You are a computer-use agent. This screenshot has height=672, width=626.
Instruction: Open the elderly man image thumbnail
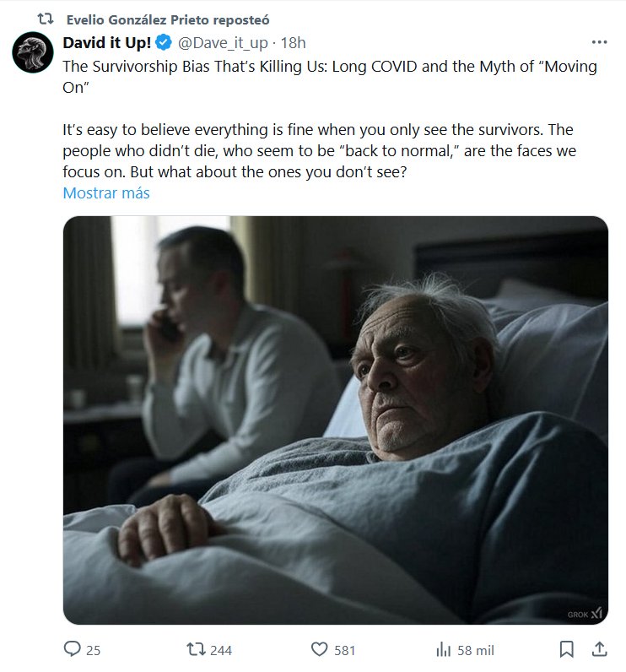[x=335, y=420]
